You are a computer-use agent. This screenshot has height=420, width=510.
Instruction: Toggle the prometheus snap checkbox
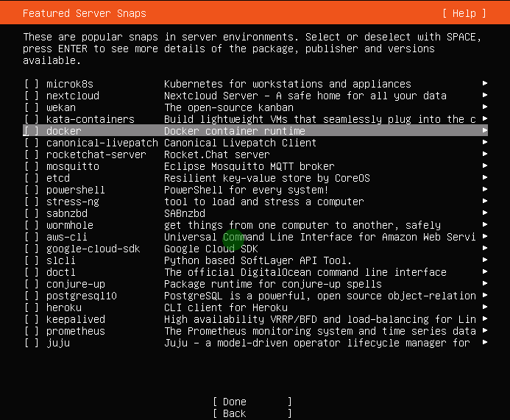pyautogui.click(x=32, y=331)
